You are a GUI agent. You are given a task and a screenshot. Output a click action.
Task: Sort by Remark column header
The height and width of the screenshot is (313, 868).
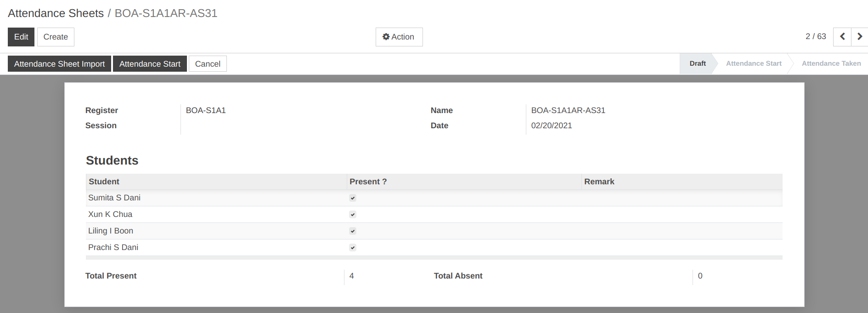(x=682, y=182)
